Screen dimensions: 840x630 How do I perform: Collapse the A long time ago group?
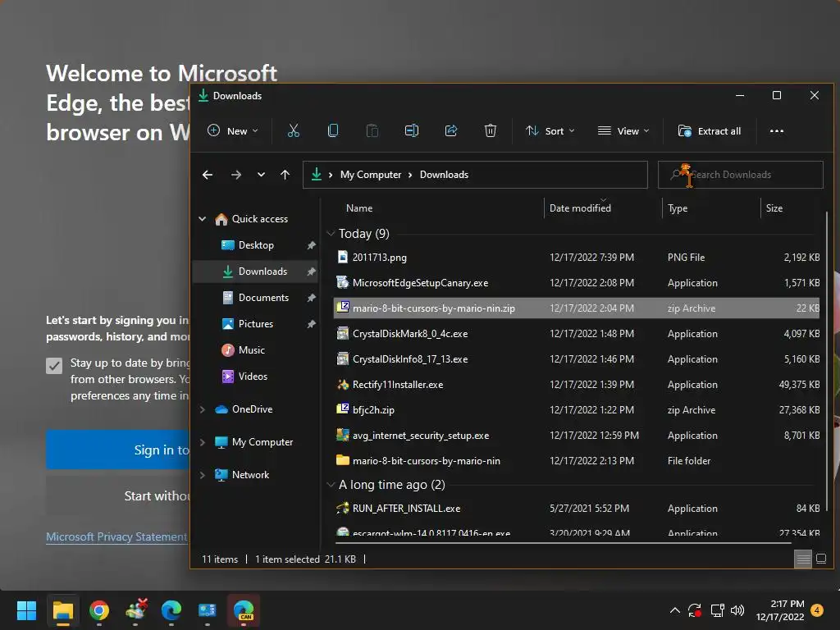331,485
